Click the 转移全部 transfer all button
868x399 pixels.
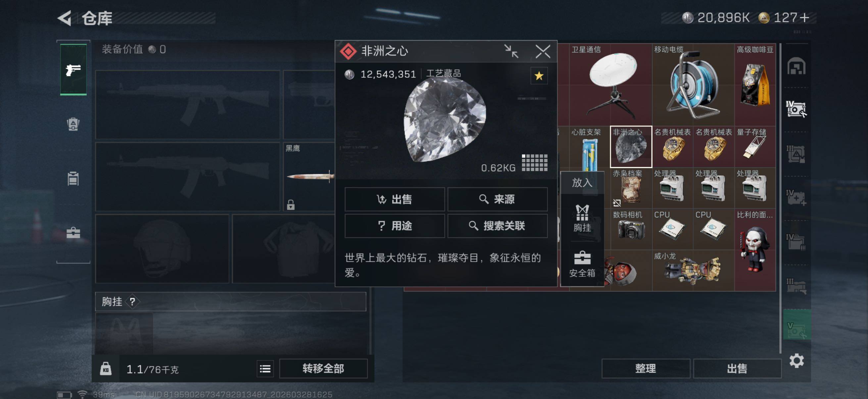pos(323,369)
